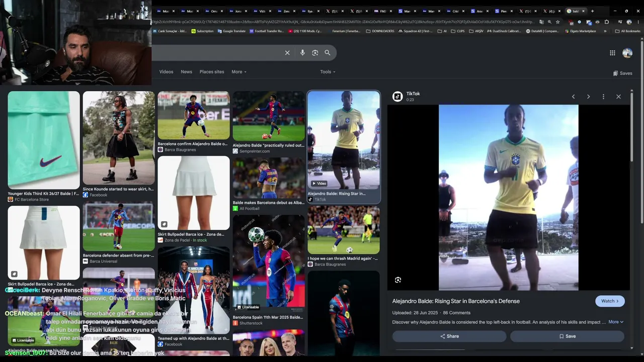Search inside the previewed image with Lens icon

398,280
